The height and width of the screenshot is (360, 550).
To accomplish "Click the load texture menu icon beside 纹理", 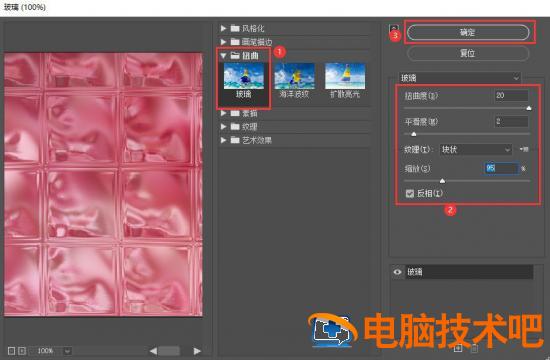I will [524, 149].
